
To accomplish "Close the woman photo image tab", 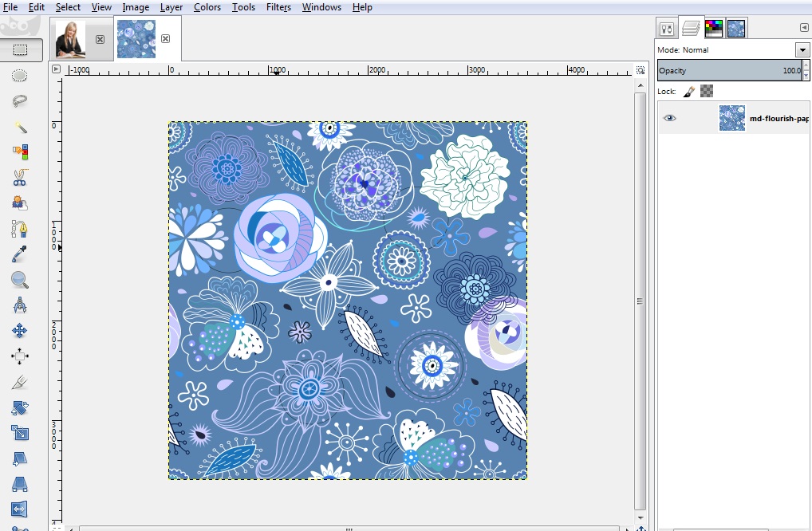I will pyautogui.click(x=100, y=39).
